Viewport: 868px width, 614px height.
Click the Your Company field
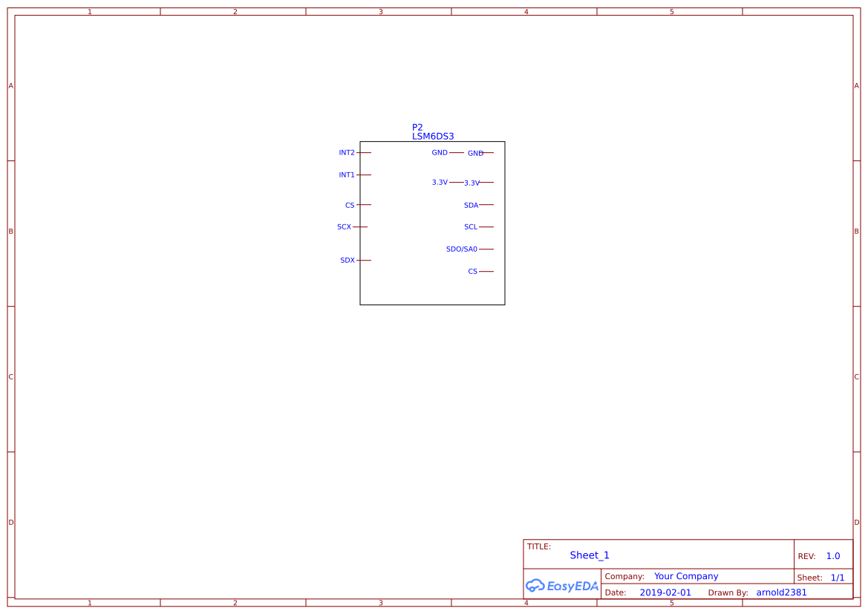(x=685, y=575)
